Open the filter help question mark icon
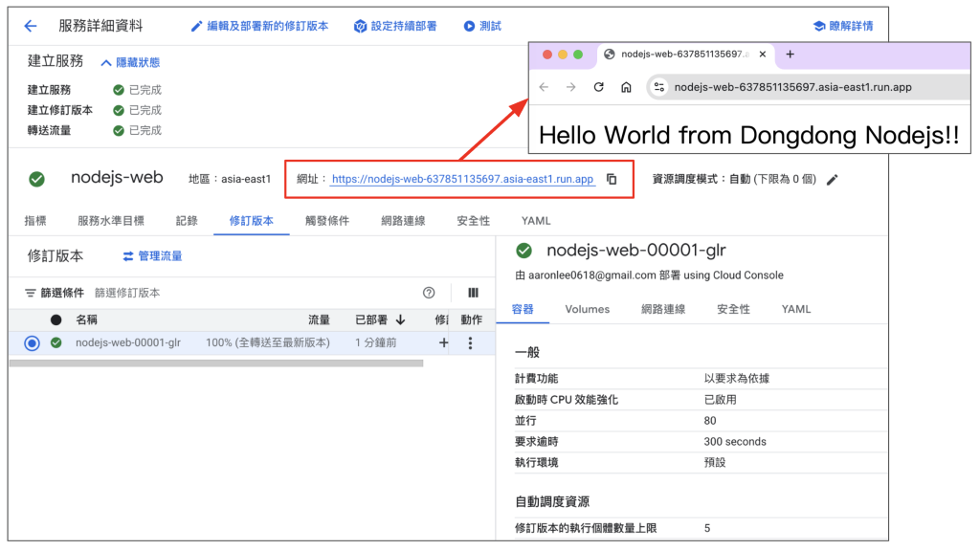The width and height of the screenshot is (980, 550). (x=429, y=293)
